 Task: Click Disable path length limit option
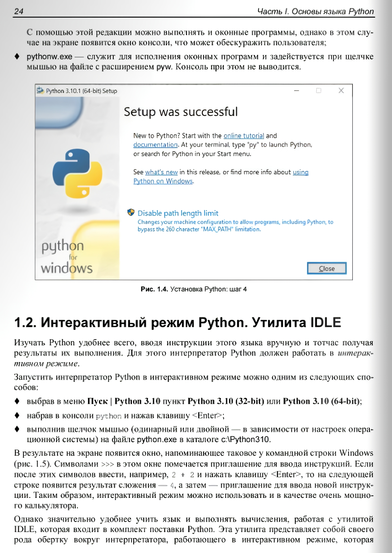point(178,213)
